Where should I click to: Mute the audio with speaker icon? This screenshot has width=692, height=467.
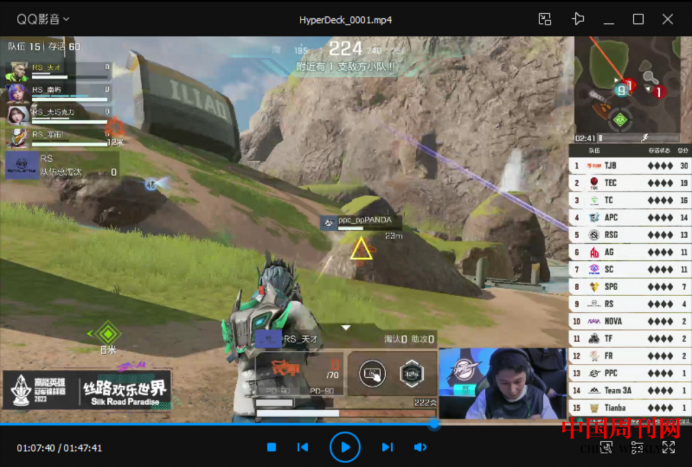click(421, 447)
